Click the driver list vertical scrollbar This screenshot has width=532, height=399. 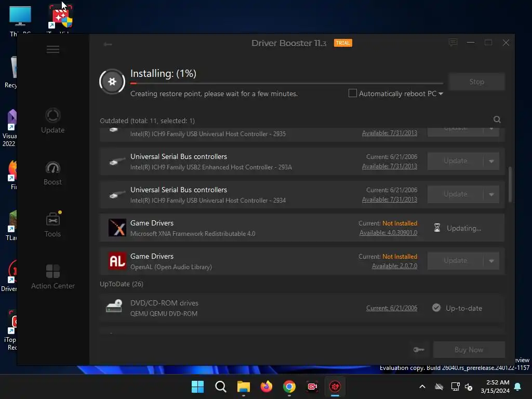(x=510, y=184)
